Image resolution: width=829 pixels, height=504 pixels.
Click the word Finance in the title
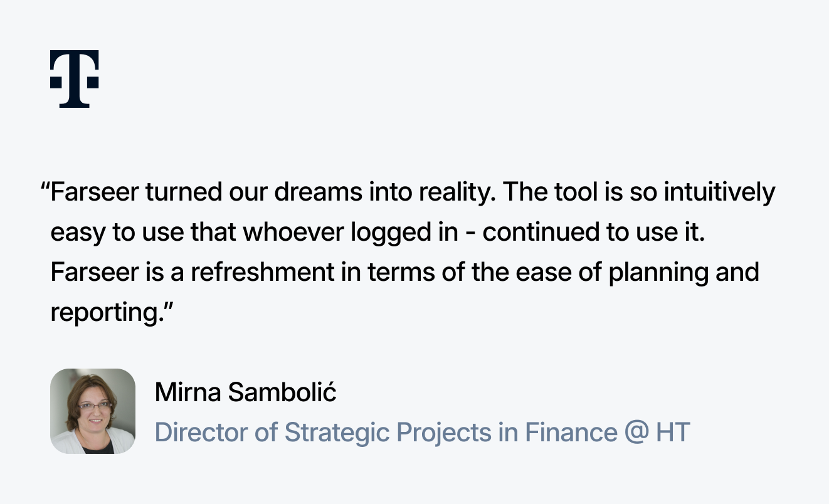[571, 433]
